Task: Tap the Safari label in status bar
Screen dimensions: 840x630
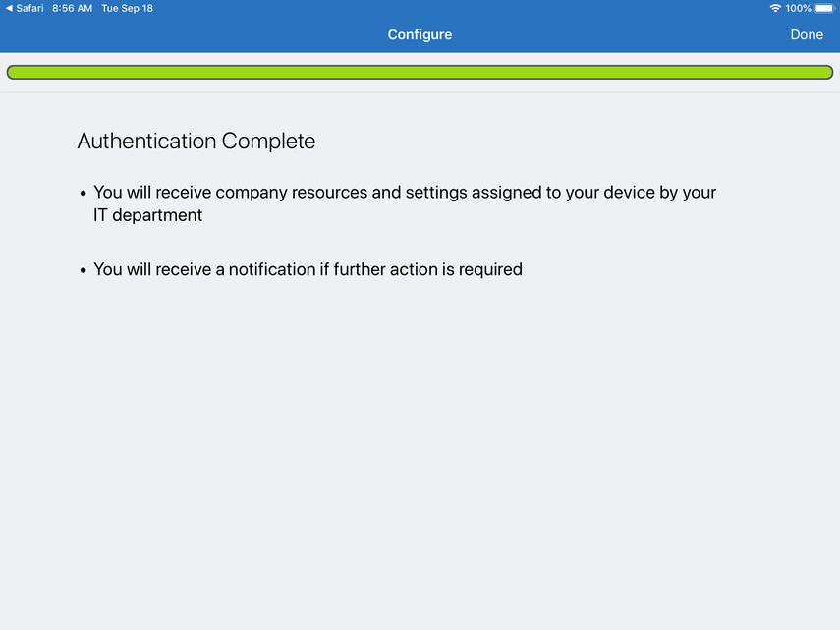Action: pos(29,8)
